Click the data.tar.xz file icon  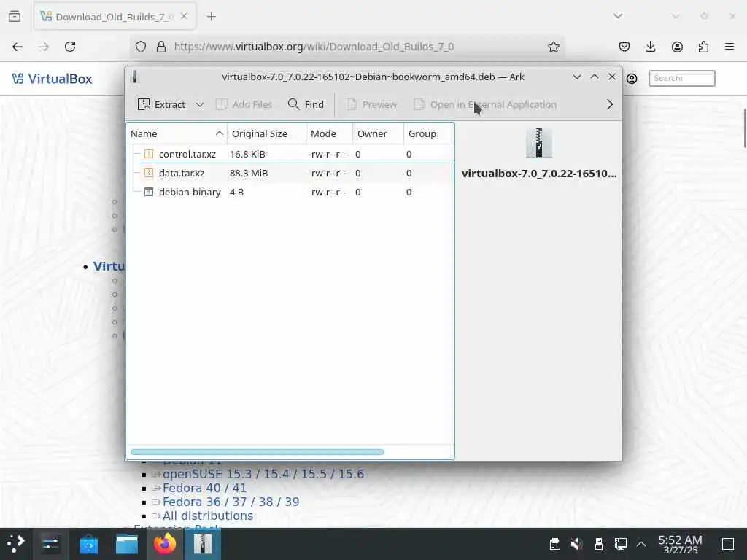click(149, 173)
